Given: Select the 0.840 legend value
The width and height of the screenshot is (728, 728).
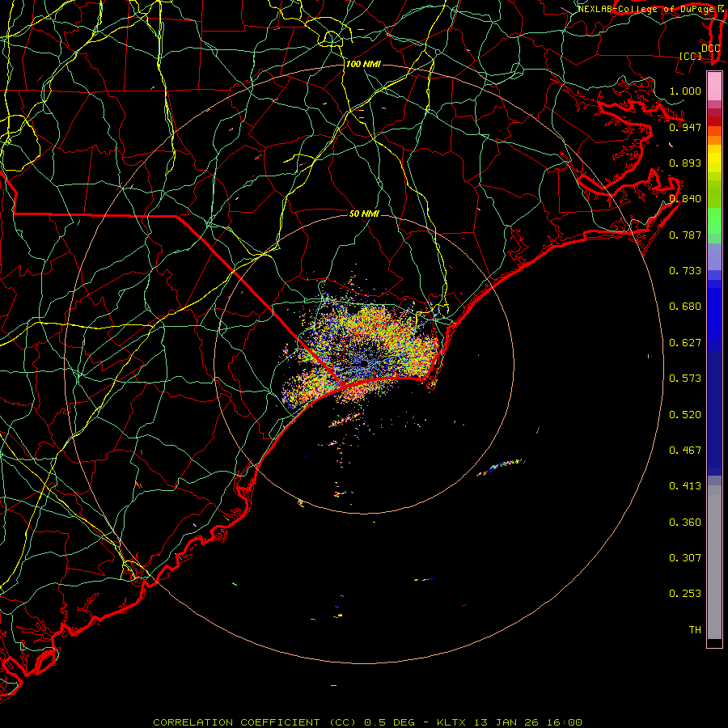Looking at the screenshot, I should [x=685, y=199].
